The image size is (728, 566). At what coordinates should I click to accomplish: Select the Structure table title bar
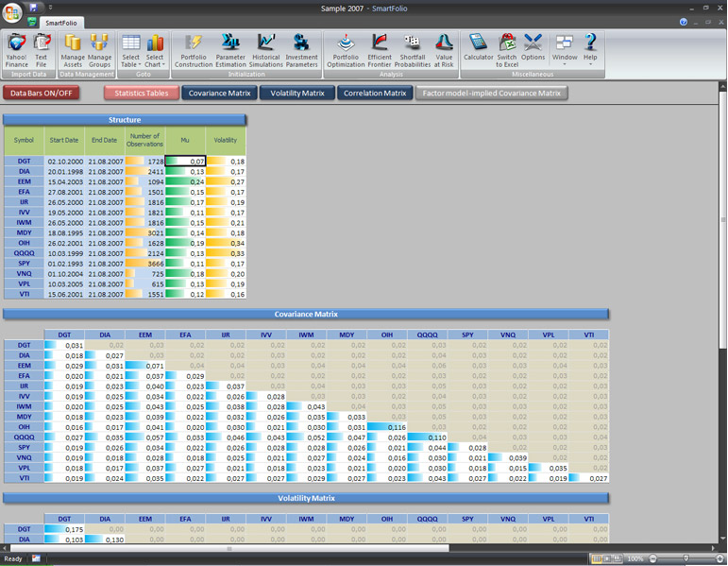click(125, 120)
